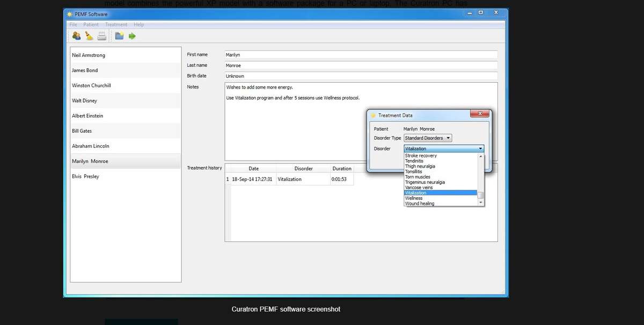Click the Vitalization cell in treatment history
This screenshot has width=644, height=325.
coord(303,179)
